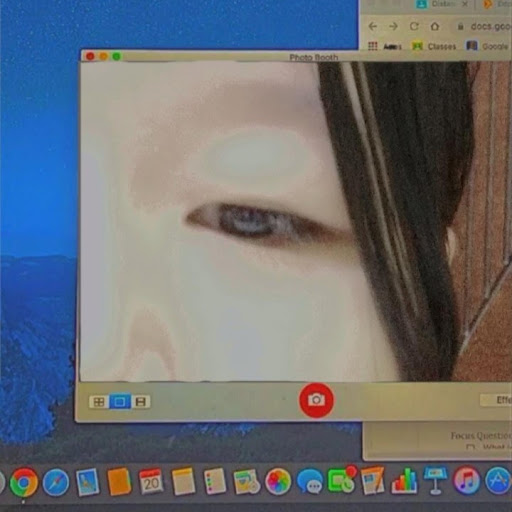512x512 pixels.
Task: Open Calendar showing 20 in Dock
Action: click(x=151, y=481)
